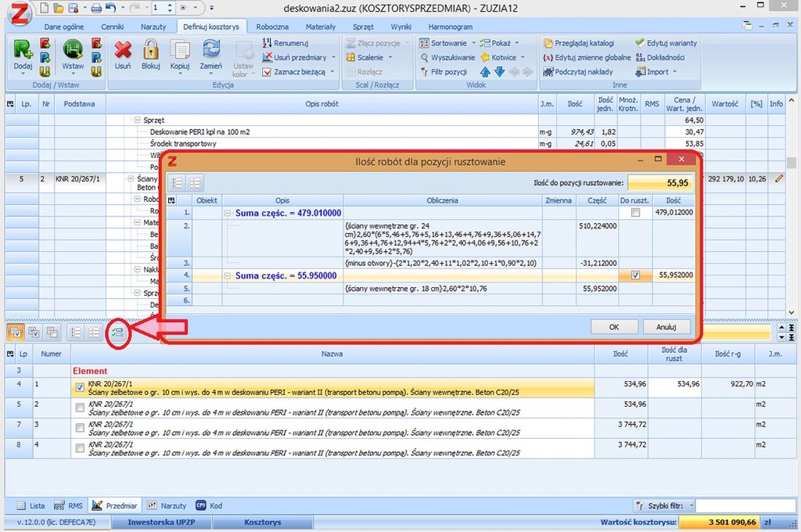Open the Cenniki ribbon tab
Screen dimensions: 801x532
click(x=113, y=27)
